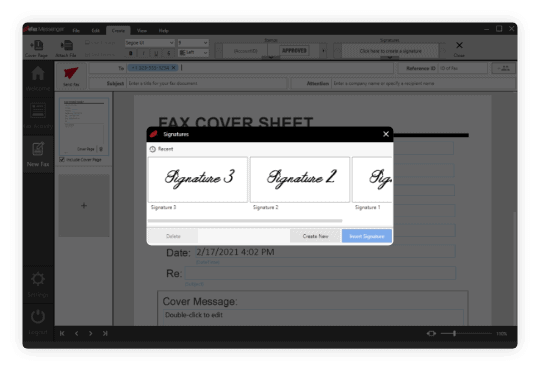Click signature gallery previous arrow

click(338, 51)
